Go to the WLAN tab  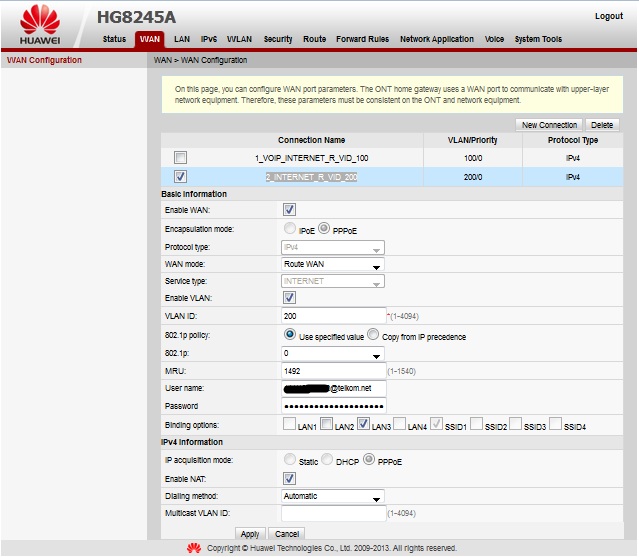tap(239, 39)
